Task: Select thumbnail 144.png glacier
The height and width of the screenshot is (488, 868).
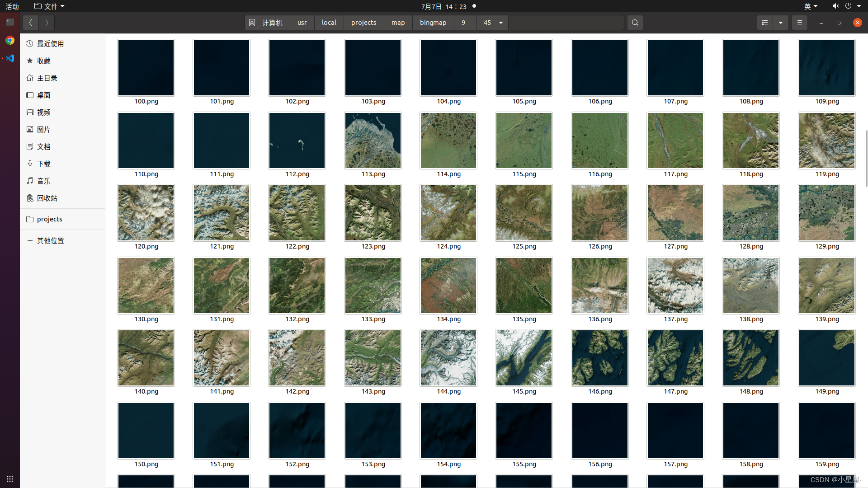Action: click(x=448, y=358)
